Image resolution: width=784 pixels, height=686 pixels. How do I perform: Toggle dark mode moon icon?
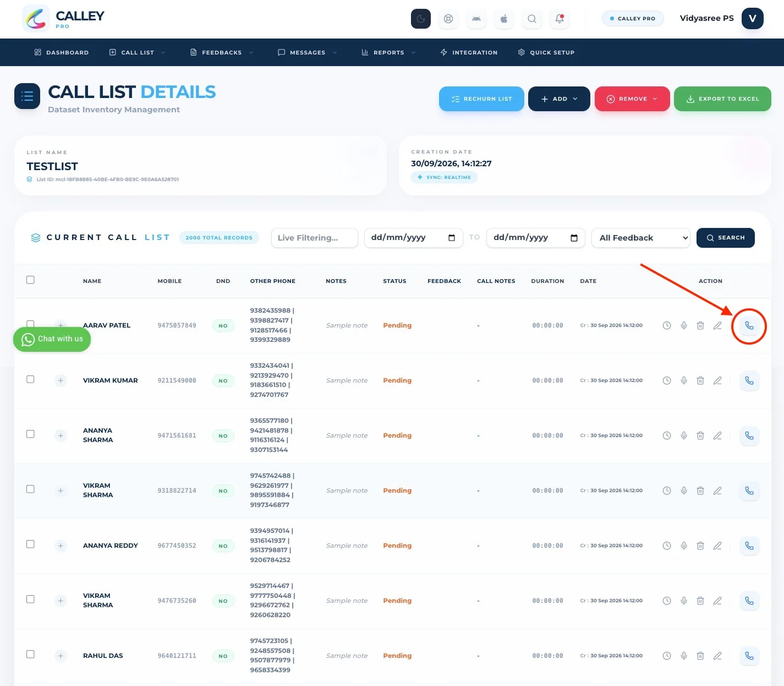pyautogui.click(x=421, y=19)
